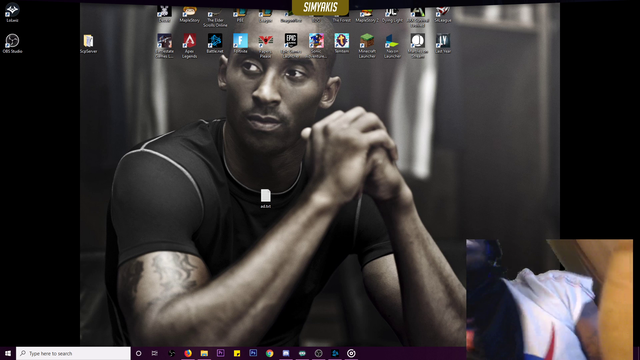This screenshot has width=640, height=360.
Task: Select the Papers Please desktop icon
Action: [x=265, y=46]
